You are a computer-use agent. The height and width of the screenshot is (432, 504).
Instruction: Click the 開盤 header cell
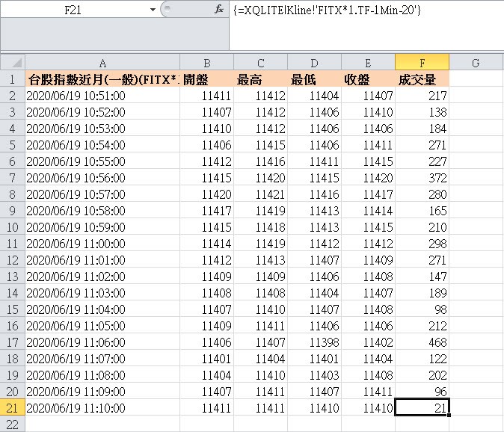pyautogui.click(x=206, y=79)
